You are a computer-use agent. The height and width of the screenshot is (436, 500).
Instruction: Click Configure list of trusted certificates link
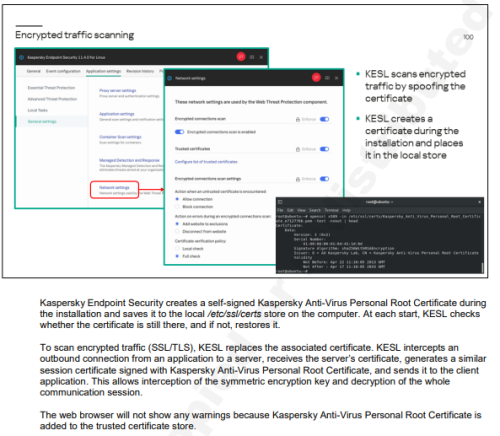click(x=206, y=162)
